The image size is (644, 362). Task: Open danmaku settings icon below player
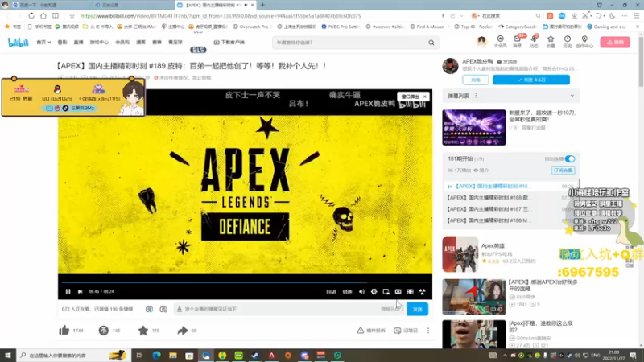coord(163,309)
